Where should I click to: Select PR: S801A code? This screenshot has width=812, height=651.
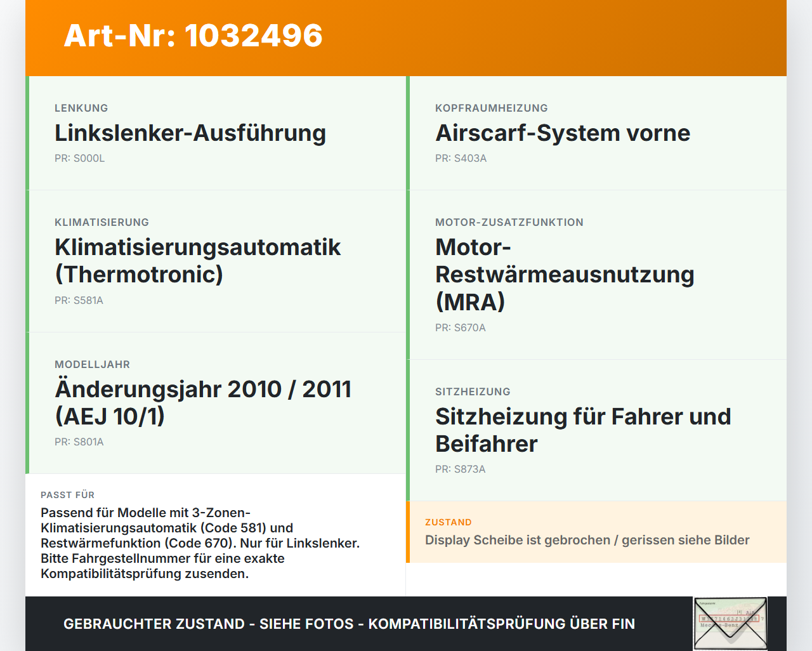[79, 442]
